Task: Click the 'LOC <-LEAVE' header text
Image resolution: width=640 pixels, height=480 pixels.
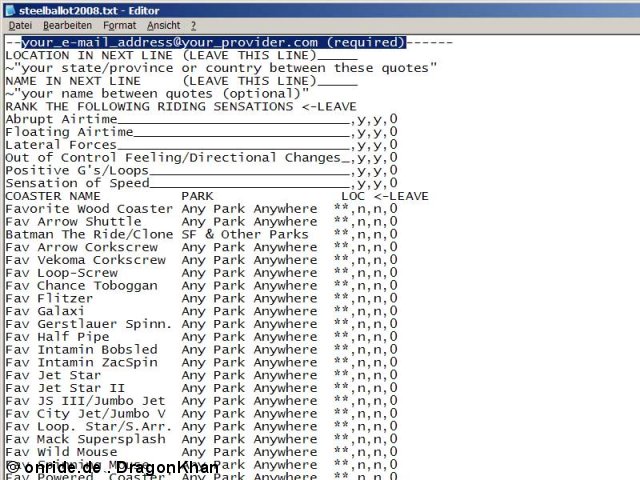Action: coord(385,196)
